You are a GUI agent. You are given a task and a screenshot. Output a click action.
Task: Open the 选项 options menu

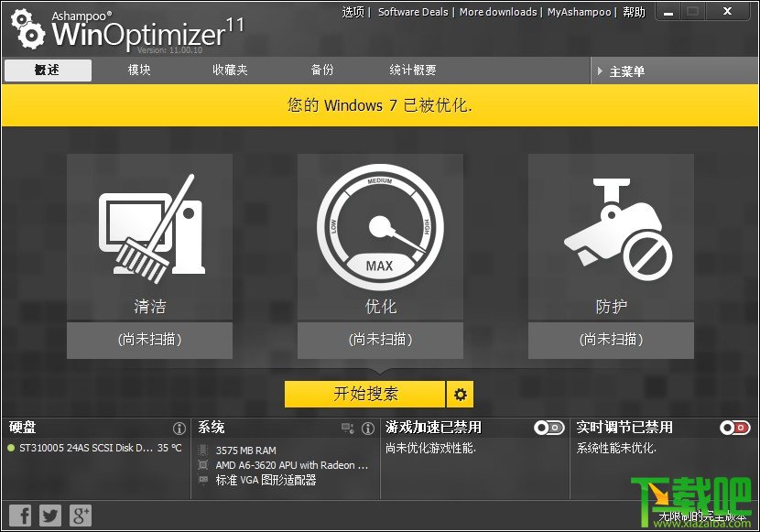353,12
